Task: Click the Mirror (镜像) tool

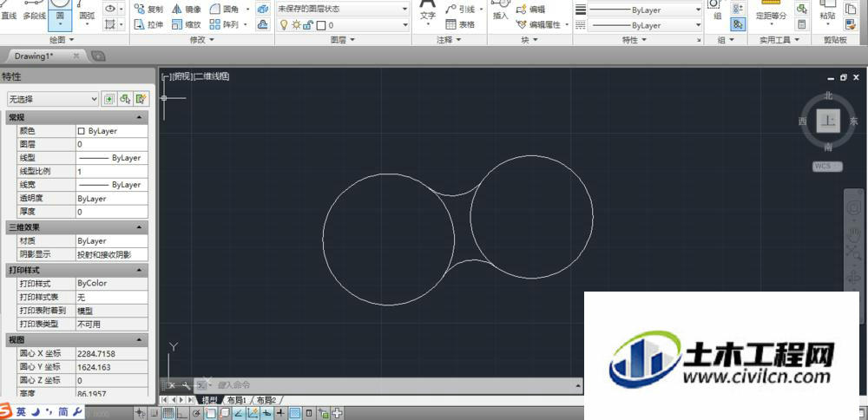Action: click(x=187, y=10)
